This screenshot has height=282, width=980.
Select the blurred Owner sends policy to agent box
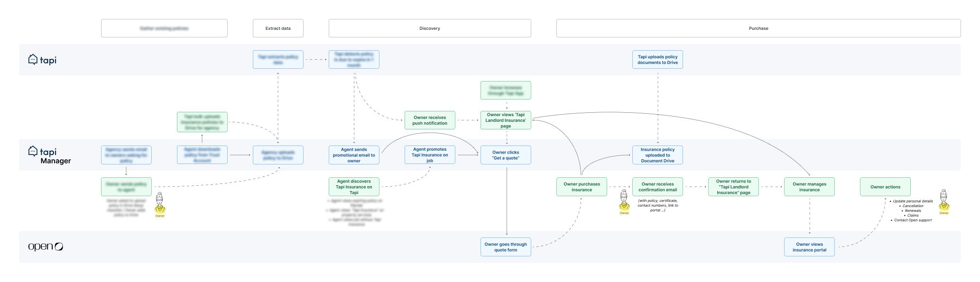[x=126, y=187]
